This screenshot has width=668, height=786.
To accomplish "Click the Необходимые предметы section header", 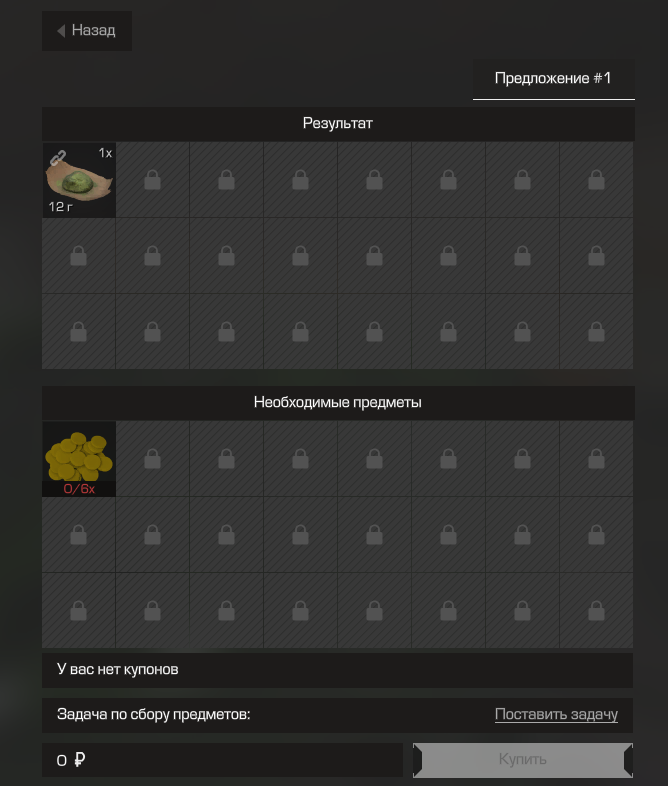I will click(338, 403).
